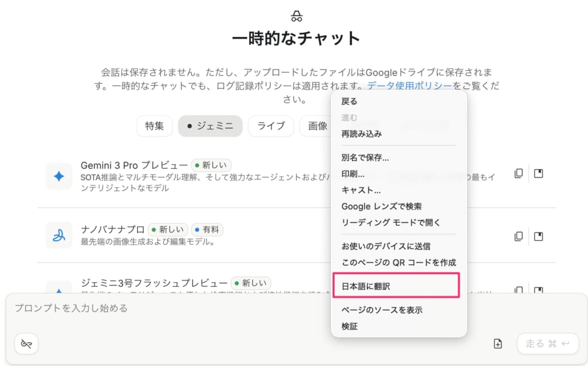Select the ジェミニ filter chip
The height and width of the screenshot is (366, 588).
[210, 126]
